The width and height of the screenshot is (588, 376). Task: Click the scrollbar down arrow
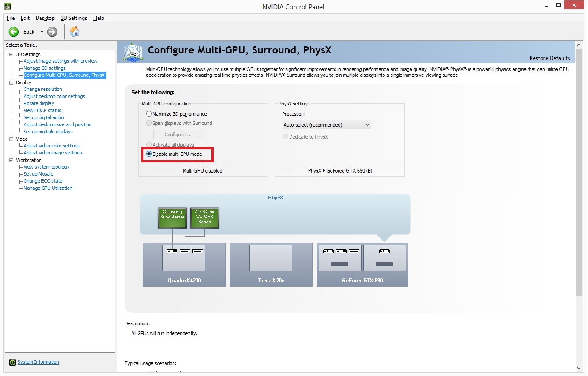(x=579, y=368)
